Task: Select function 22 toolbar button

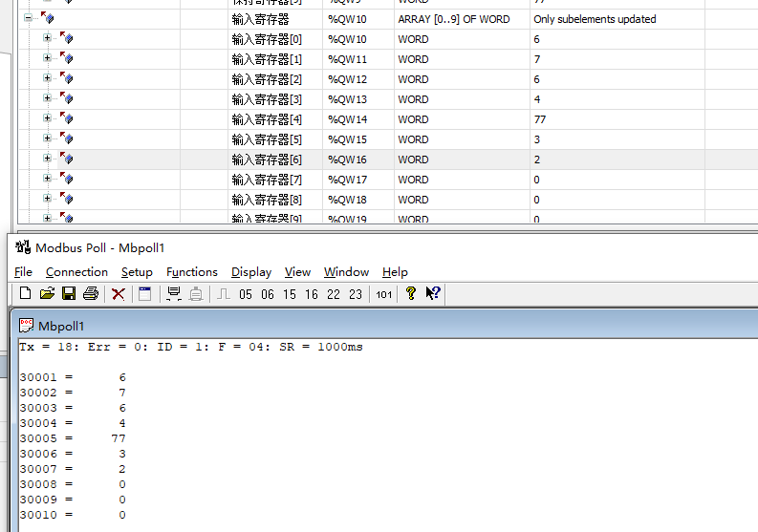Action: coord(334,294)
